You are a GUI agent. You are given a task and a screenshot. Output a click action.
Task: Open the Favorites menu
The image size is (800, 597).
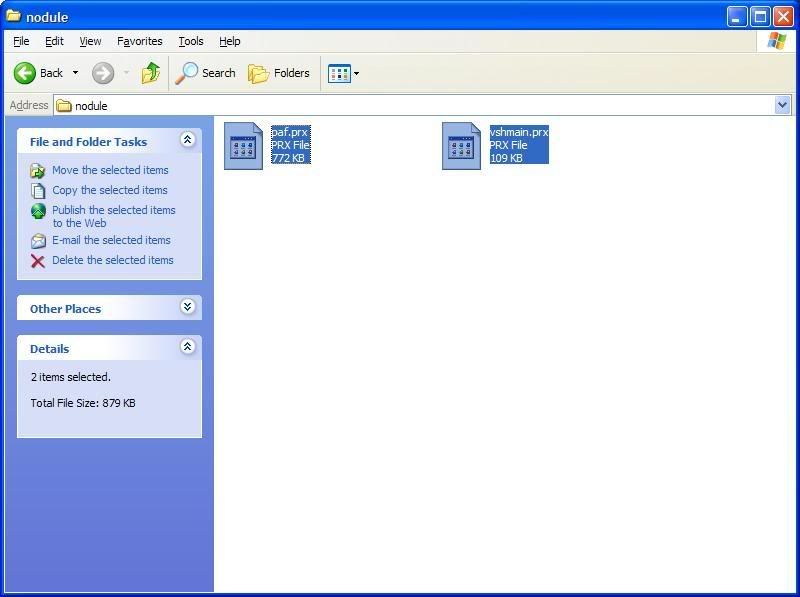(x=140, y=41)
